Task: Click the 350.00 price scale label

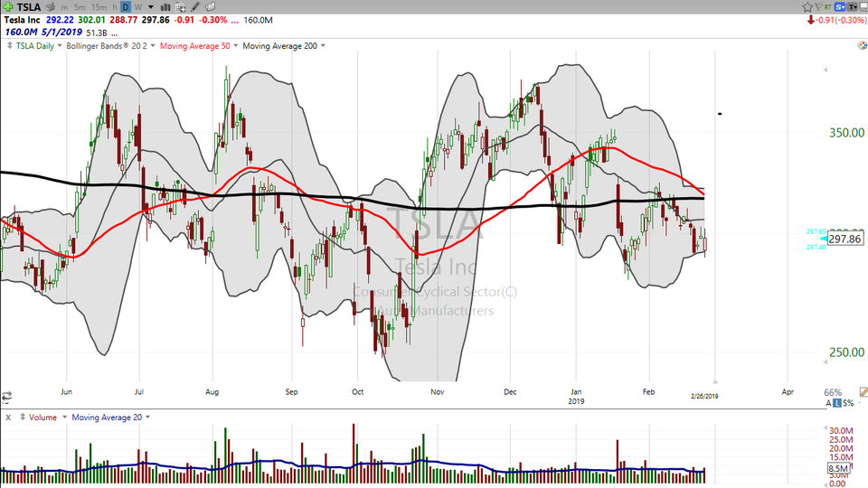Action: click(846, 133)
